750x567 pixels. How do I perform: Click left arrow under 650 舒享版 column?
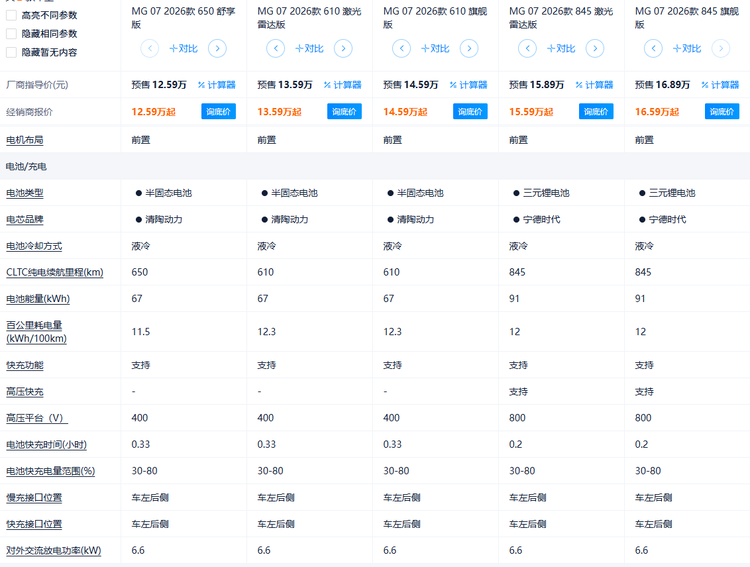tap(150, 48)
